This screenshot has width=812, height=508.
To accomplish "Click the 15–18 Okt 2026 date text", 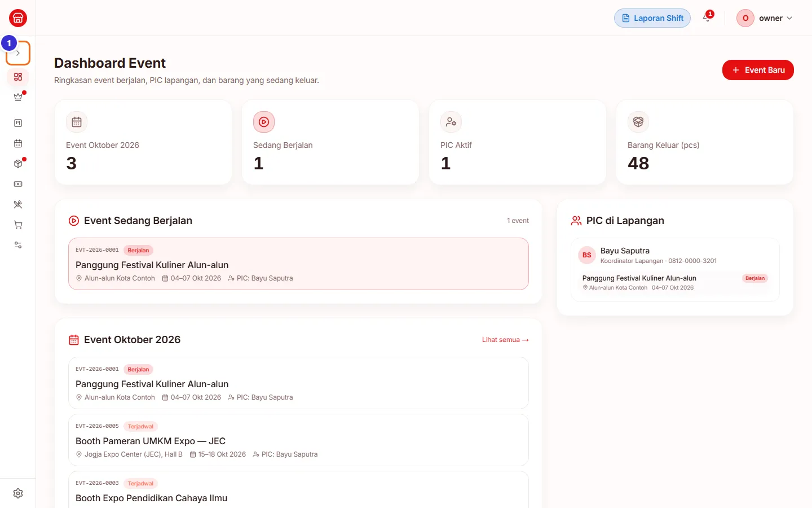I will (222, 454).
